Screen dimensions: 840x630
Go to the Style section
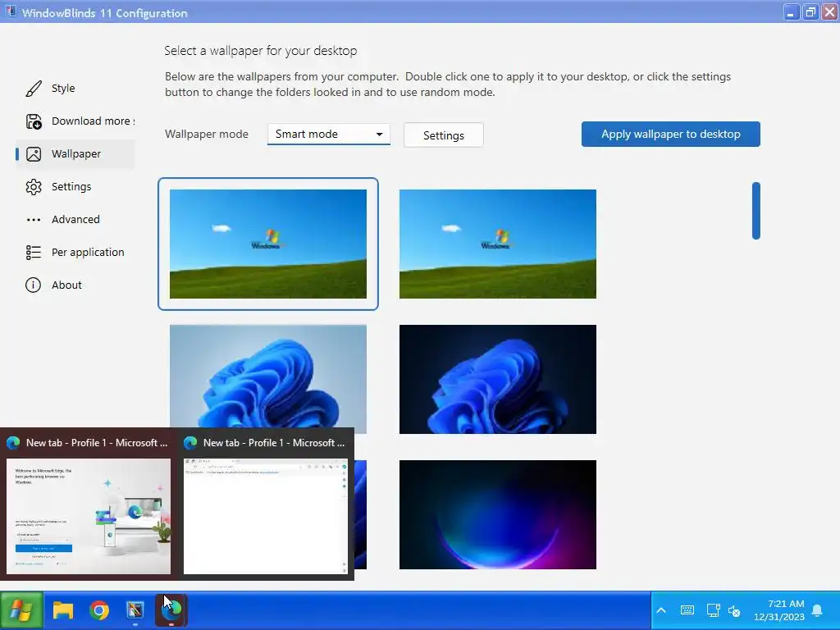click(63, 89)
